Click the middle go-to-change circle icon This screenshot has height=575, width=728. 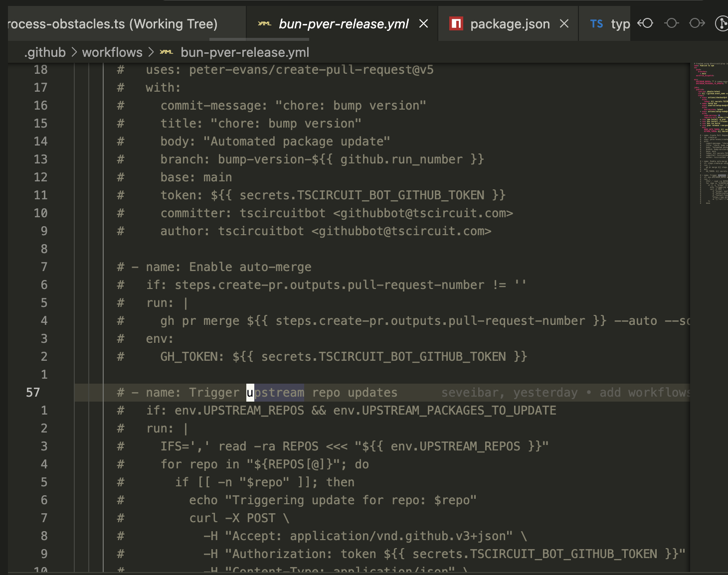672,23
